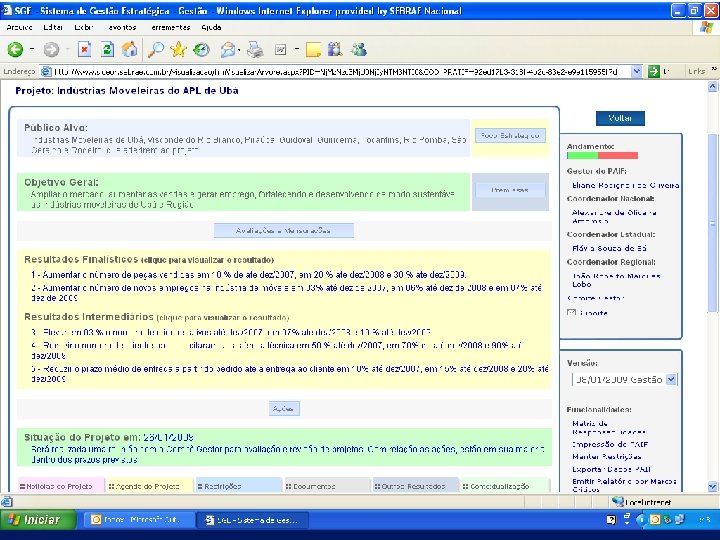Refresh the page with green arrows icon
The image size is (720, 540).
coord(107,49)
